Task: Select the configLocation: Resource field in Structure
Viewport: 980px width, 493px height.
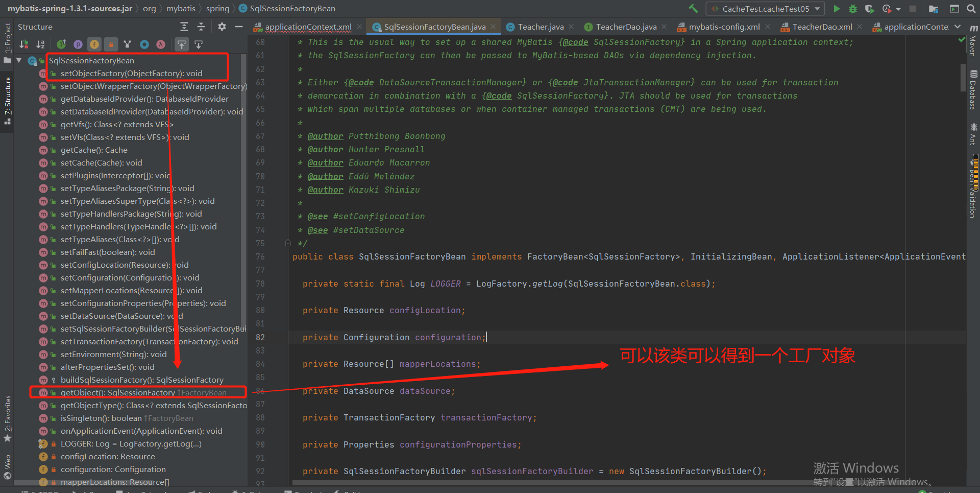Action: [108, 456]
